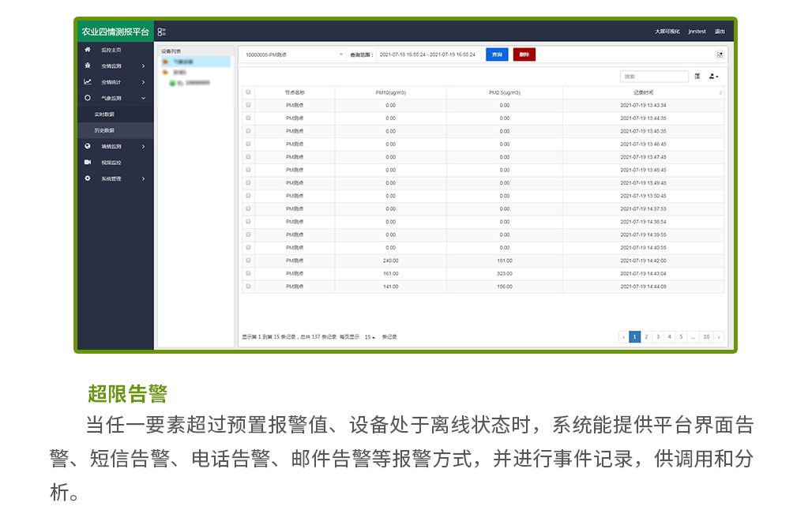Click the 搜索 search input field
The height and width of the screenshot is (514, 812).
click(653, 77)
